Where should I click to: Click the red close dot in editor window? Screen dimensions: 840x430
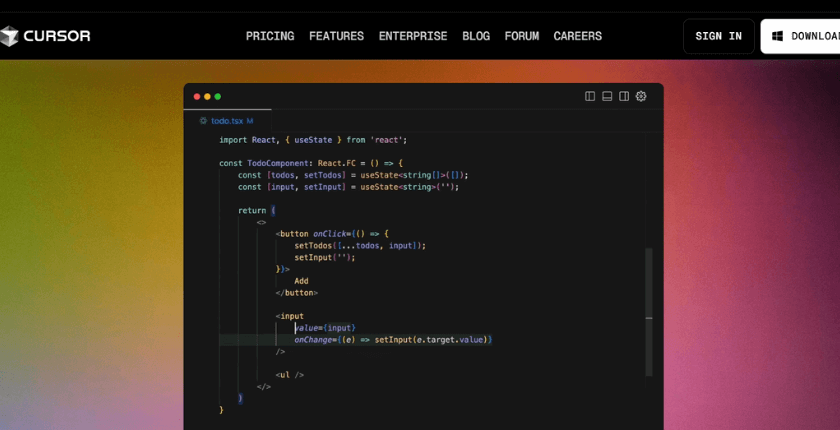pyautogui.click(x=197, y=96)
